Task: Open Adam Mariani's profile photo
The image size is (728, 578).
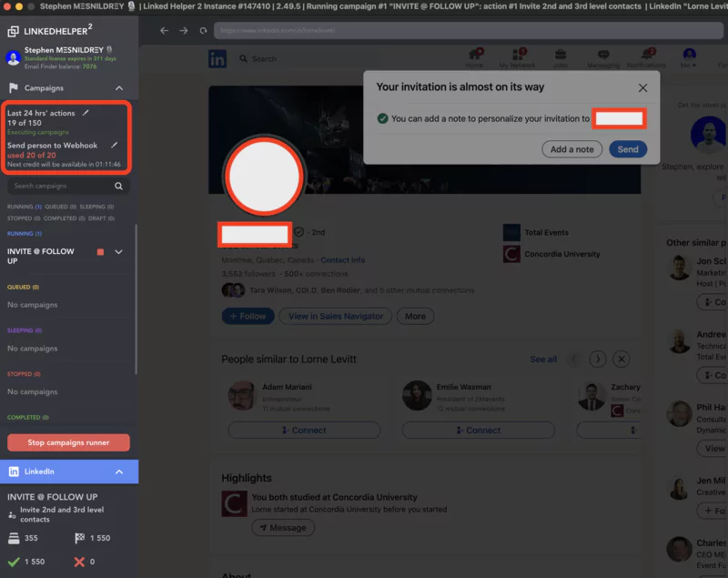Action: click(241, 396)
